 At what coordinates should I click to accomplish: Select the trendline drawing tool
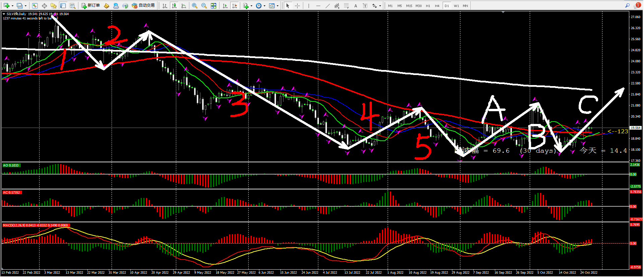coord(328,6)
